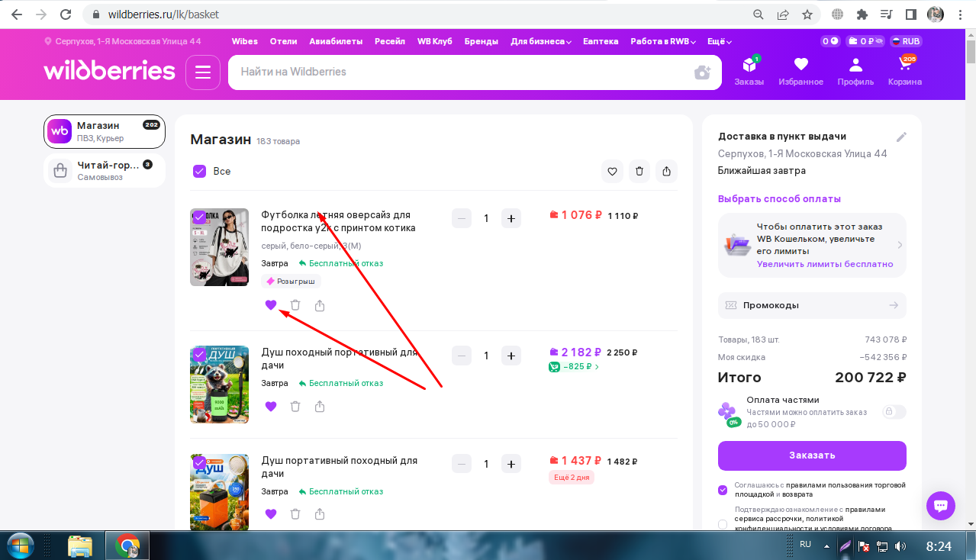976x560 pixels.
Task: Open the RUB currency selector
Action: pos(907,41)
